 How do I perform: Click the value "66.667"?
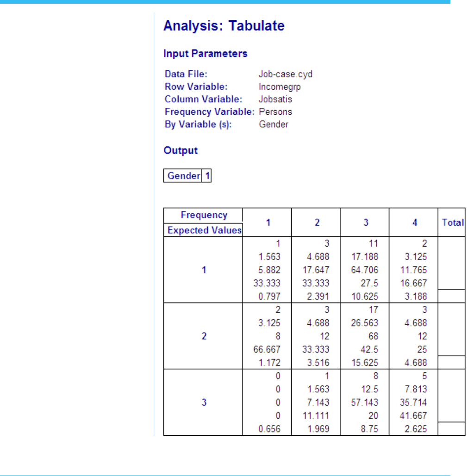click(x=267, y=349)
